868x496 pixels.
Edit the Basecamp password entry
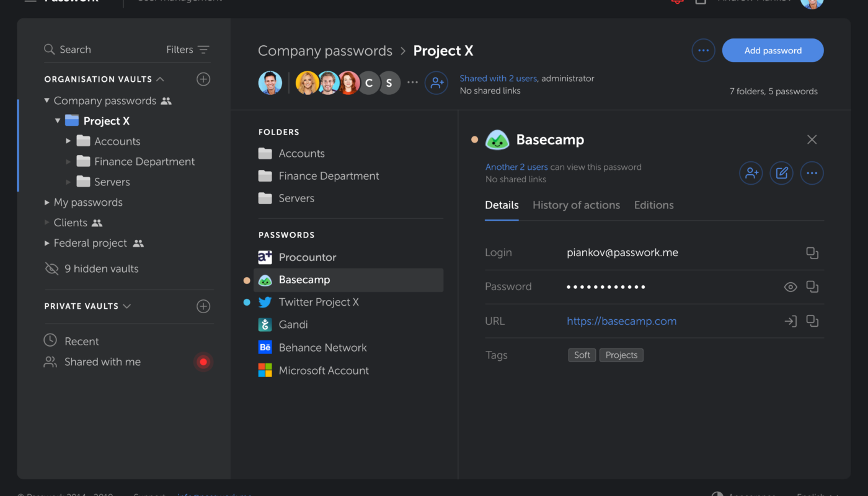pyautogui.click(x=782, y=173)
